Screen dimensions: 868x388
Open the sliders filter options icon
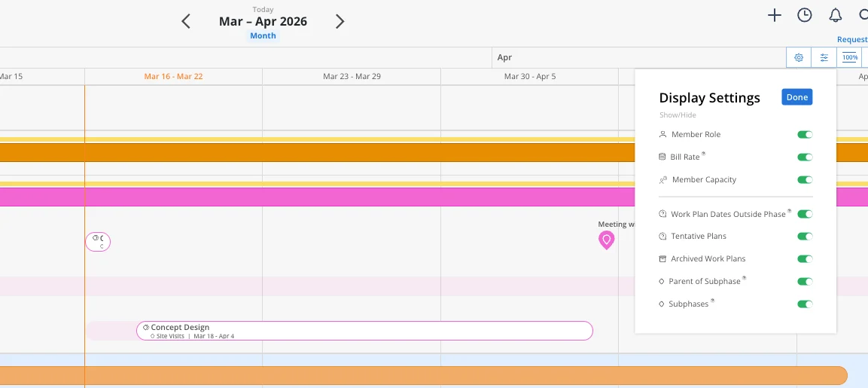pos(824,58)
